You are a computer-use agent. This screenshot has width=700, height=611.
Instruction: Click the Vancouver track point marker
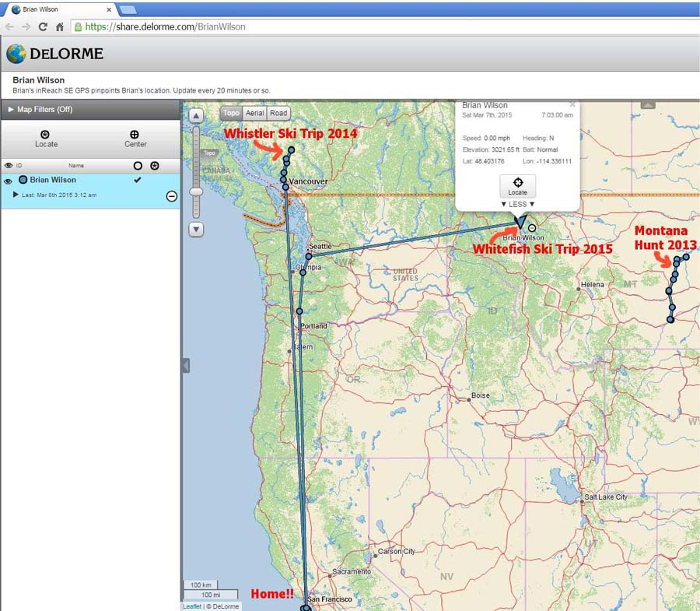(x=285, y=187)
